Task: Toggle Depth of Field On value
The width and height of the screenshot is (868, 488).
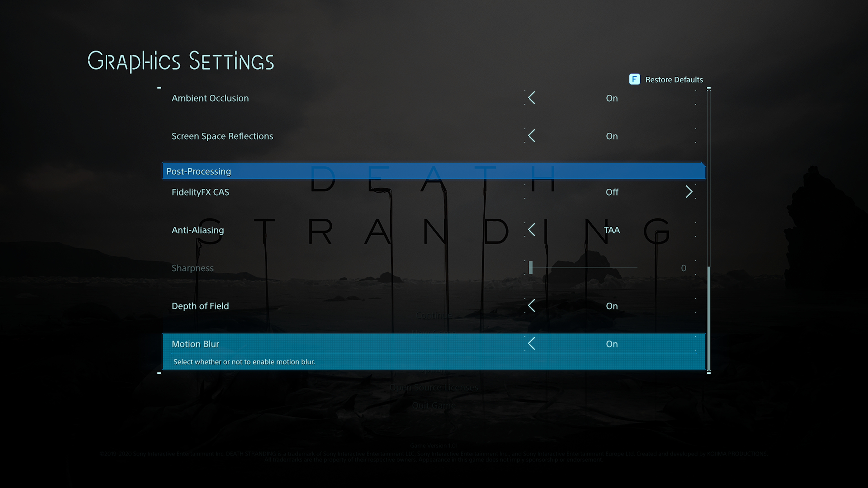Action: click(x=612, y=306)
